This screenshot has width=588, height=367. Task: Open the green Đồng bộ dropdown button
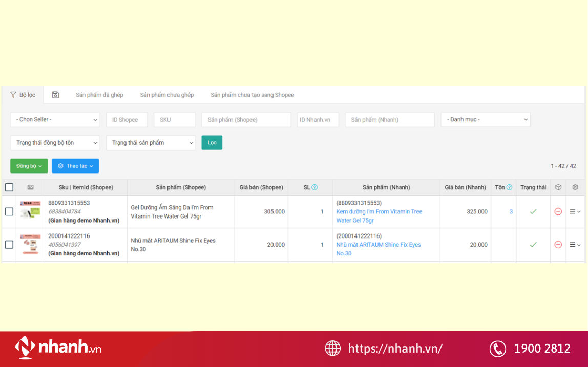(x=29, y=166)
